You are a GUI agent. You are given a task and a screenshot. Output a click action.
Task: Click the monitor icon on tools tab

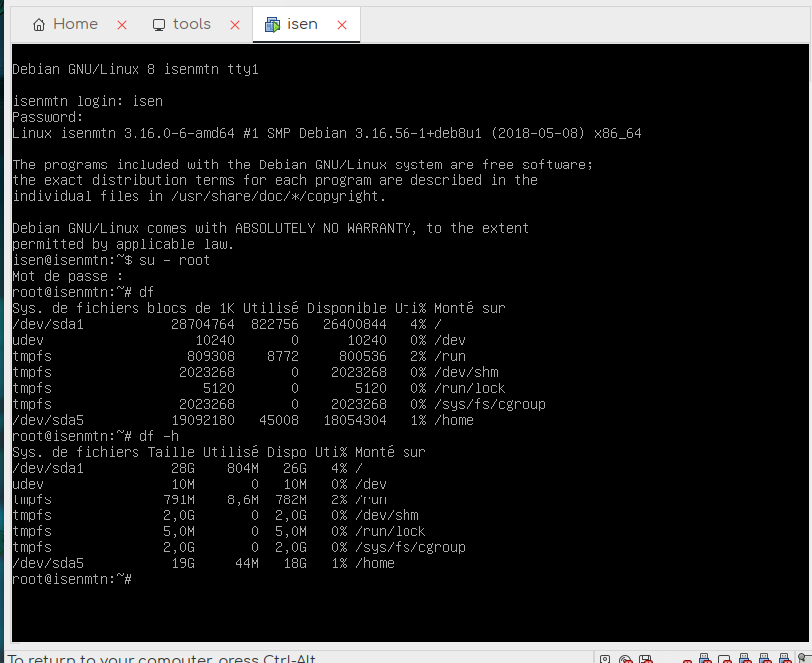159,25
